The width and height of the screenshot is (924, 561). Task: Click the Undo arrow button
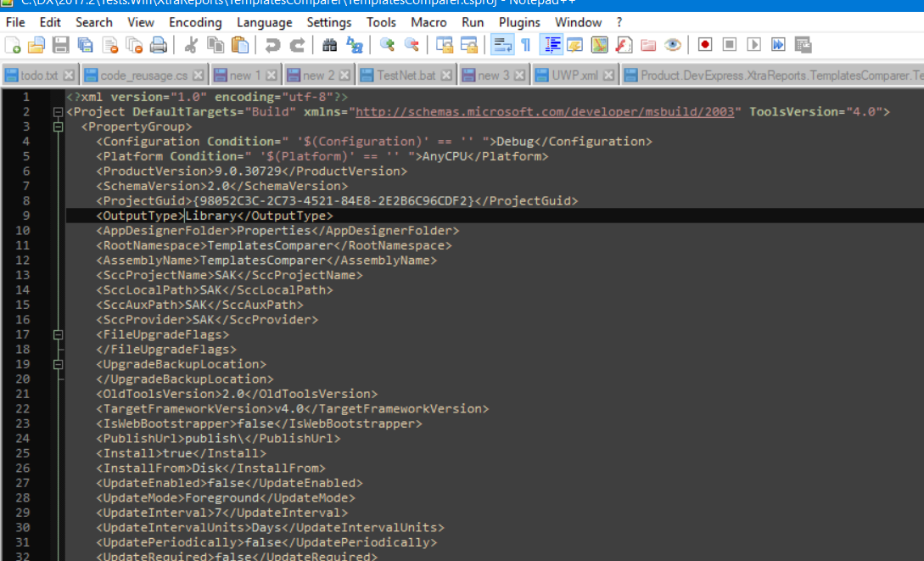(273, 44)
